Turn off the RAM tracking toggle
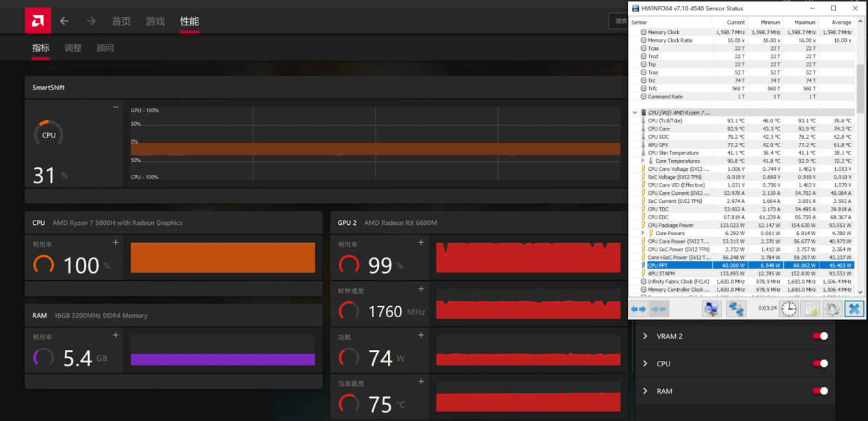The height and width of the screenshot is (421, 868). tap(819, 391)
